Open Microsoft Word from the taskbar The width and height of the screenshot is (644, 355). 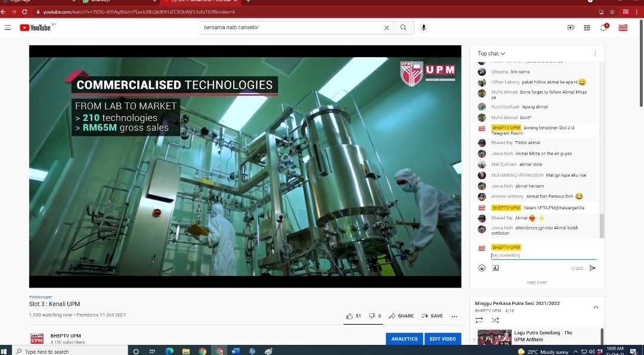tap(236, 351)
